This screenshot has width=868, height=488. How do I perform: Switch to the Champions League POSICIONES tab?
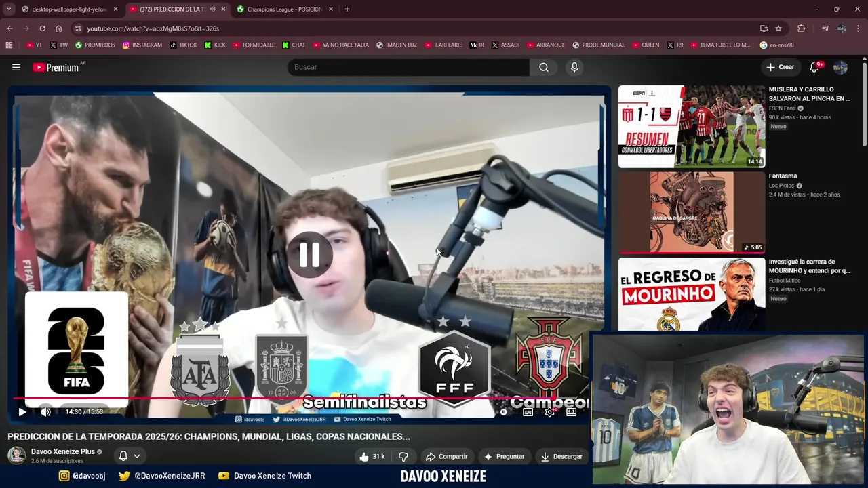tap(283, 9)
